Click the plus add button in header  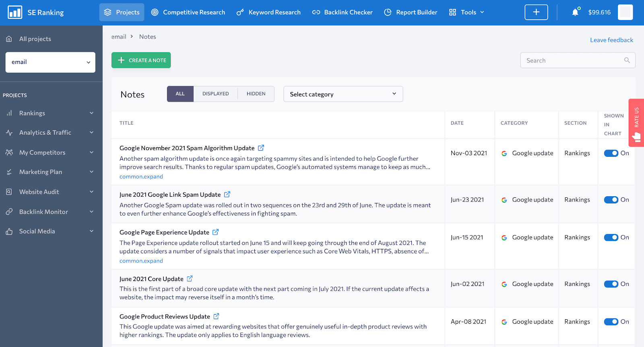536,12
